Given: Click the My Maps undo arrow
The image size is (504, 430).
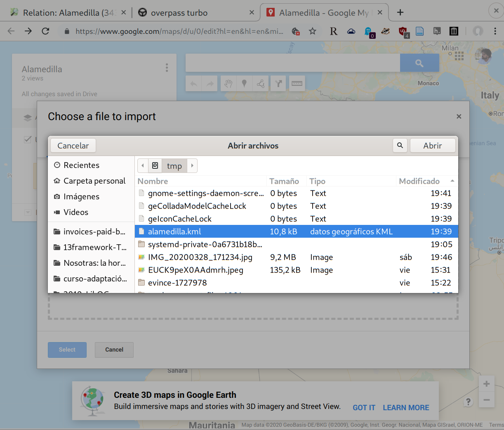Looking at the screenshot, I should [193, 84].
